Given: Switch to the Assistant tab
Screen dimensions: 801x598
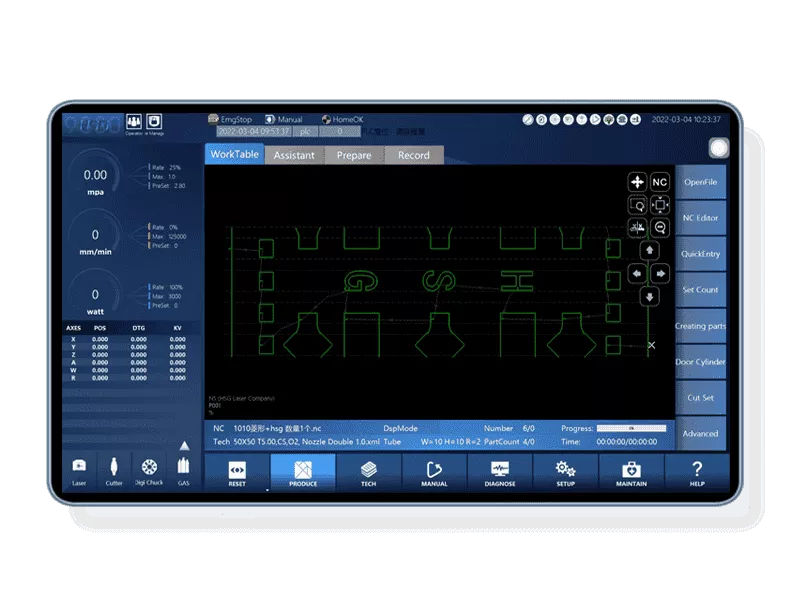Looking at the screenshot, I should [294, 155].
